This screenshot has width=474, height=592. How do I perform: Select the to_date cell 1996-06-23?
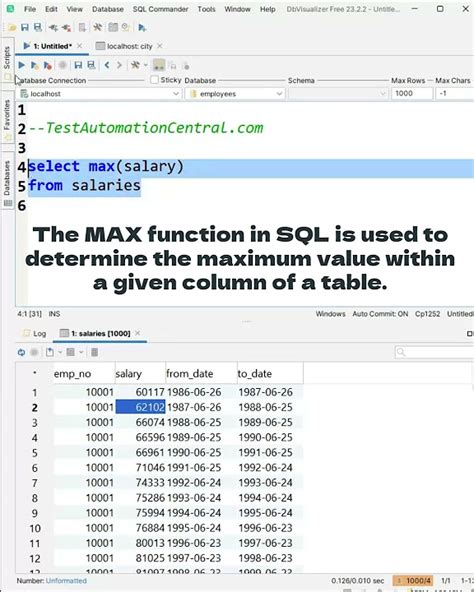pos(270,528)
